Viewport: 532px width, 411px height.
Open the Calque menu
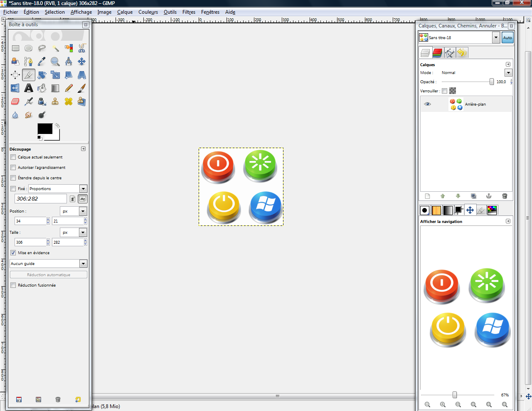pyautogui.click(x=125, y=12)
